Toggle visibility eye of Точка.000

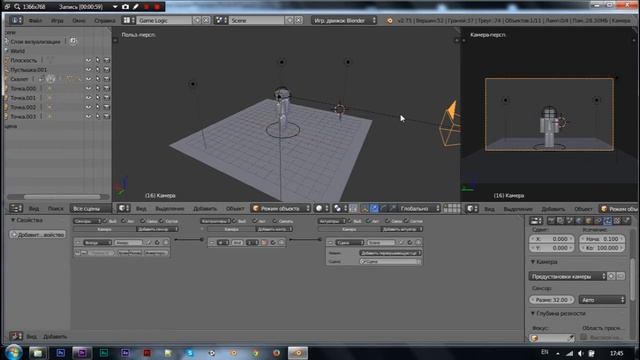click(88, 89)
